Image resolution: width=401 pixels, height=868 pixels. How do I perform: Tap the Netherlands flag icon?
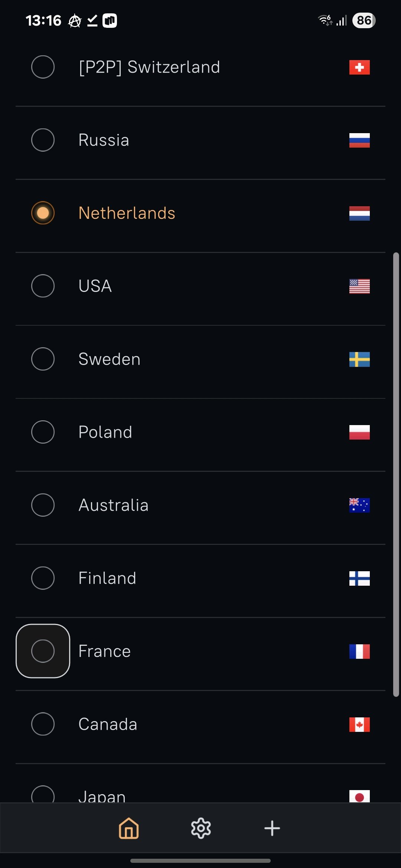pos(359,213)
